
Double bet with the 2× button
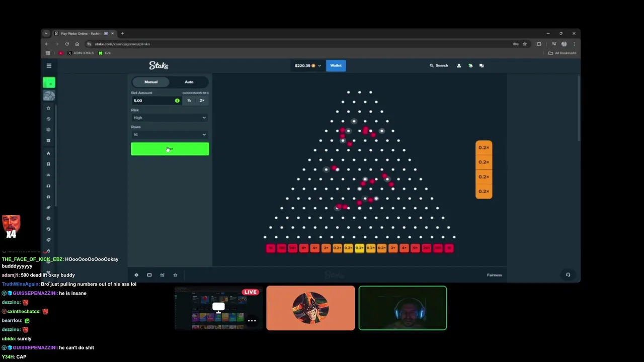point(202,101)
